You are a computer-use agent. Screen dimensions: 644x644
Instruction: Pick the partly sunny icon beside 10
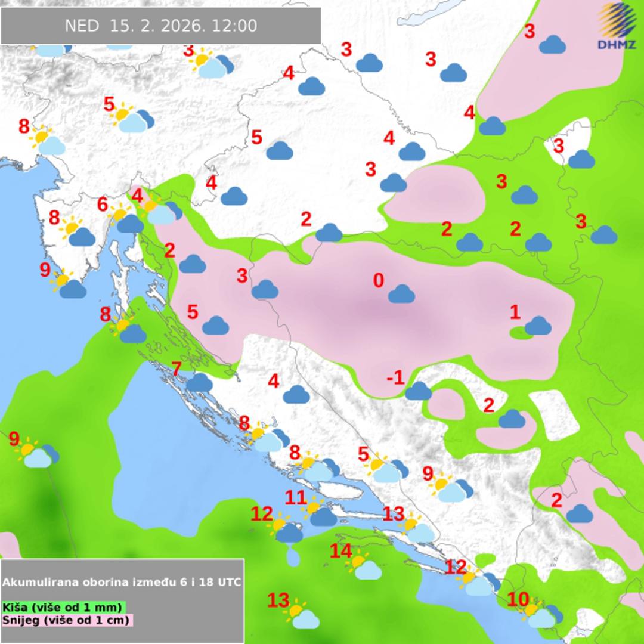[x=541, y=615]
